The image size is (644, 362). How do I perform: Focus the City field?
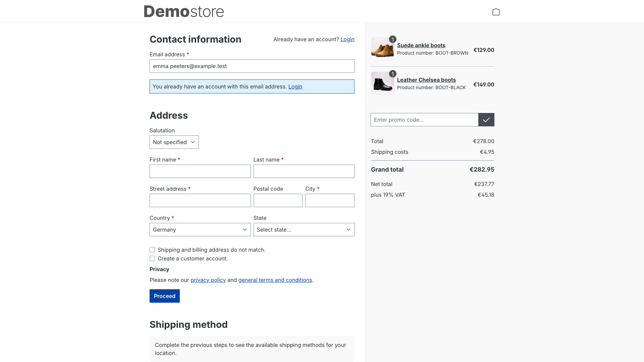[330, 200]
